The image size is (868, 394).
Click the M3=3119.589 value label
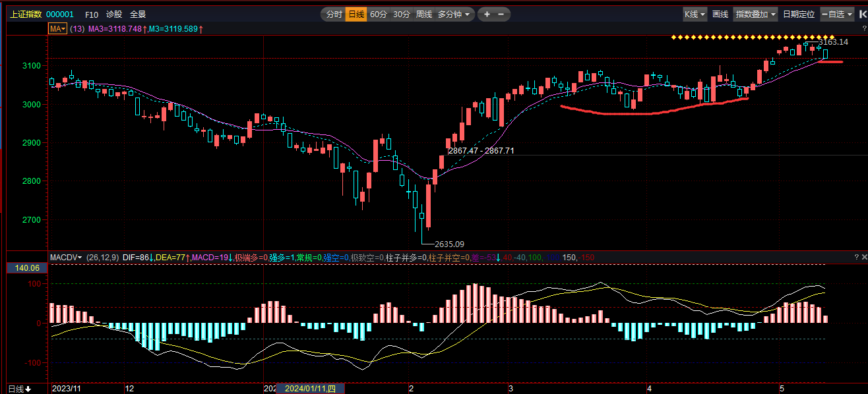point(175,29)
